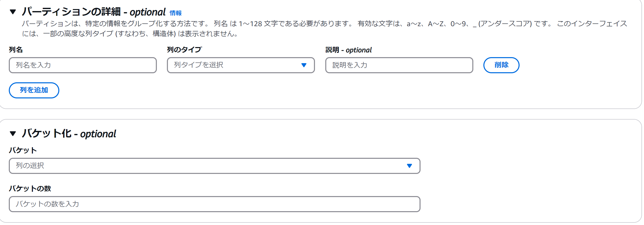Open the 情報 link beside partition heading
This screenshot has height=225, width=644.
[x=175, y=13]
